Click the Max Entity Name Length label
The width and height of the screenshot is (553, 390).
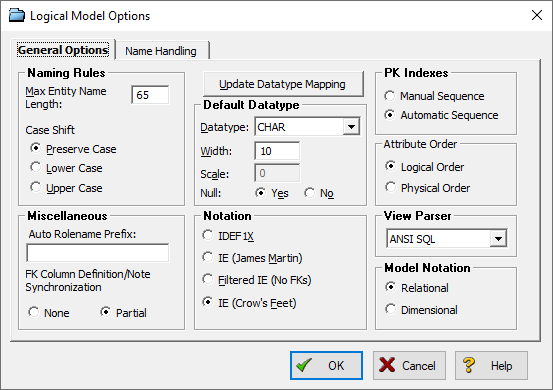(x=66, y=98)
